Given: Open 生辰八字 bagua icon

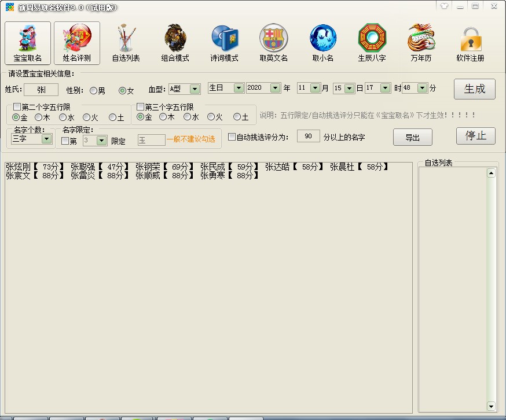Looking at the screenshot, I should tap(372, 43).
